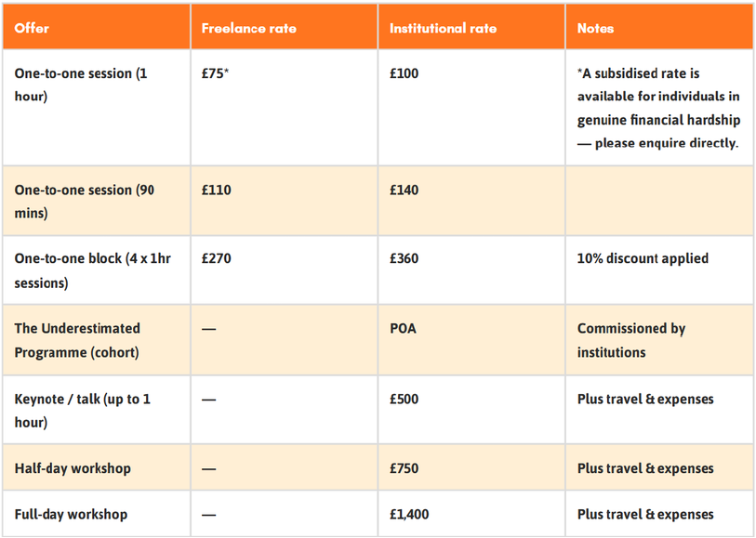Click the Notes column header
This screenshot has height=538, width=756.
[595, 28]
